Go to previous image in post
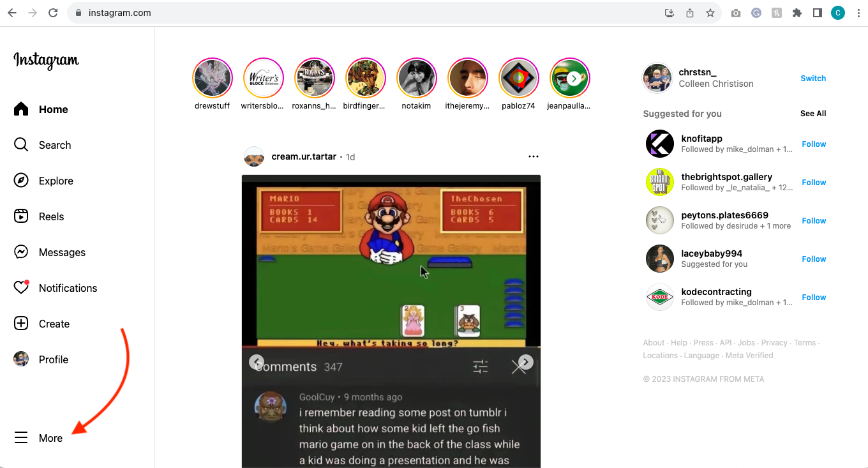Viewport: 868px width, 468px height. [257, 362]
